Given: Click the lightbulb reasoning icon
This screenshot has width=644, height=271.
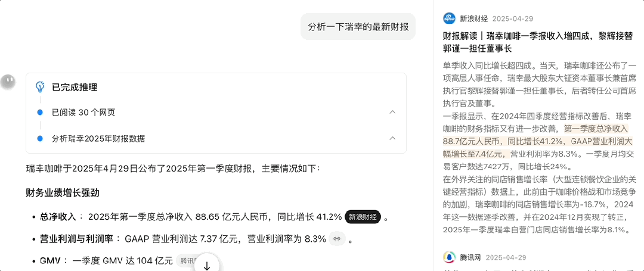Looking at the screenshot, I should coord(41,87).
